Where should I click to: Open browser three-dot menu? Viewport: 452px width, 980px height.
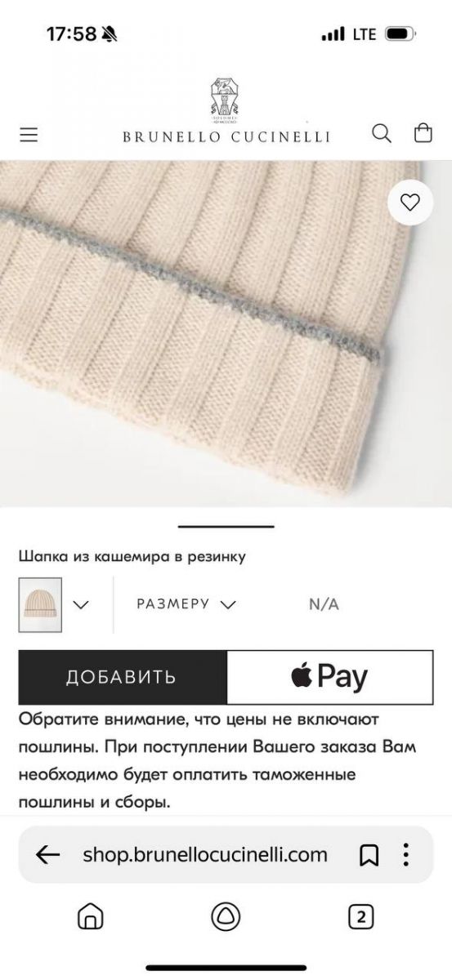click(406, 855)
